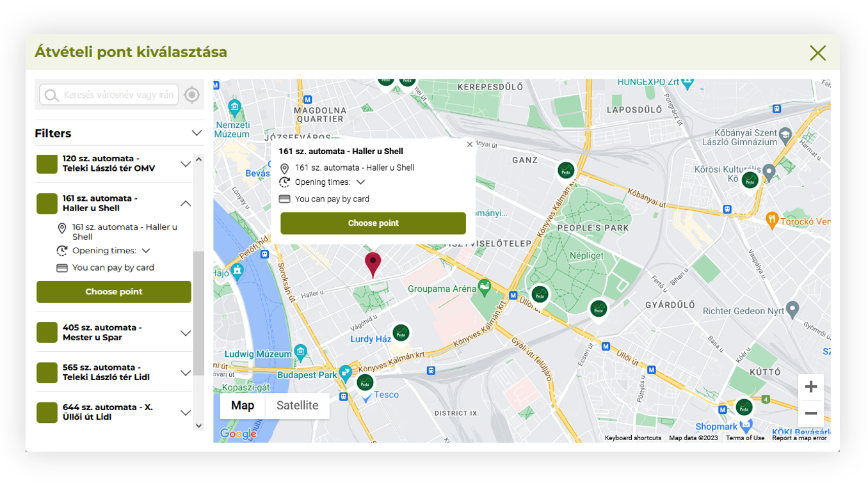Click Richter Gedeon Nyrt marker

pyautogui.click(x=792, y=310)
